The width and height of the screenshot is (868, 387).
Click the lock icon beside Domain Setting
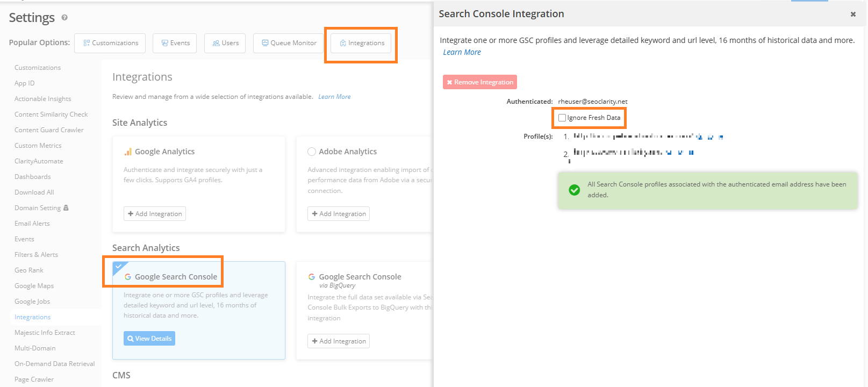click(x=66, y=208)
